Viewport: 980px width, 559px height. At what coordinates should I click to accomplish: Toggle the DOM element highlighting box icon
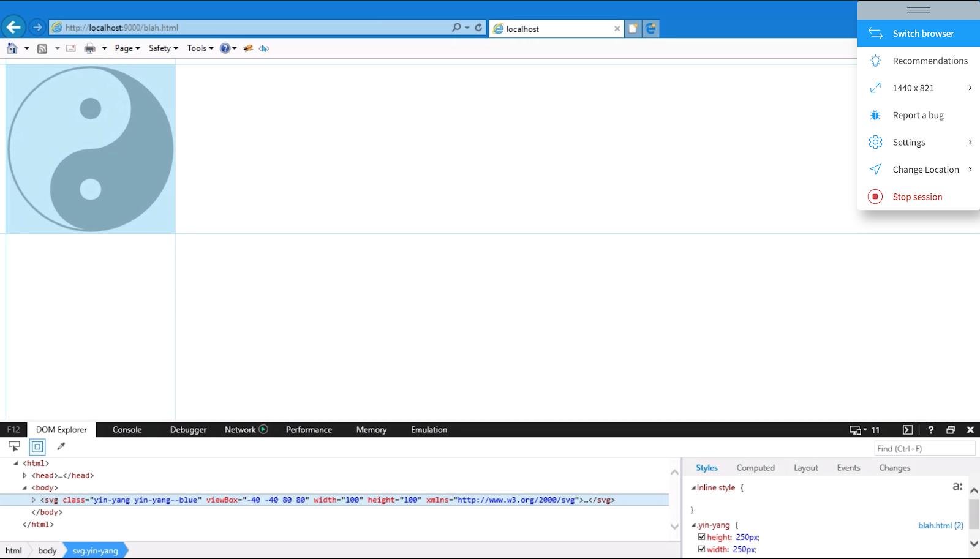click(x=37, y=446)
